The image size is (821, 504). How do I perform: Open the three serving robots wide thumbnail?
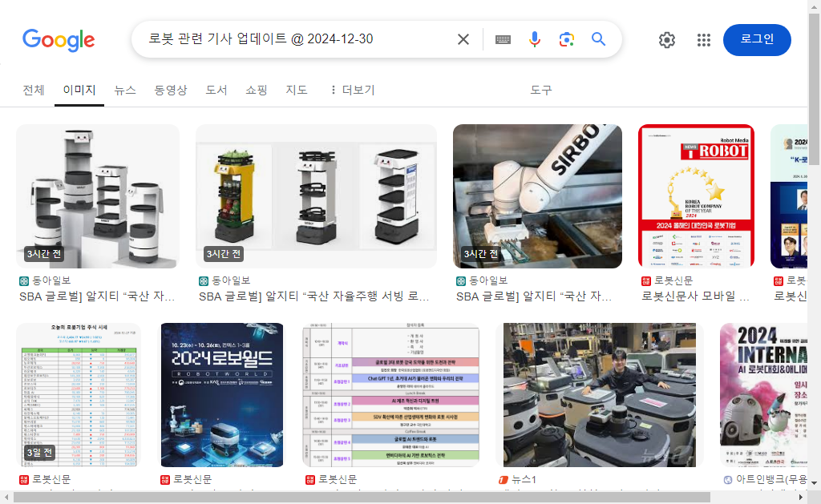(x=316, y=196)
